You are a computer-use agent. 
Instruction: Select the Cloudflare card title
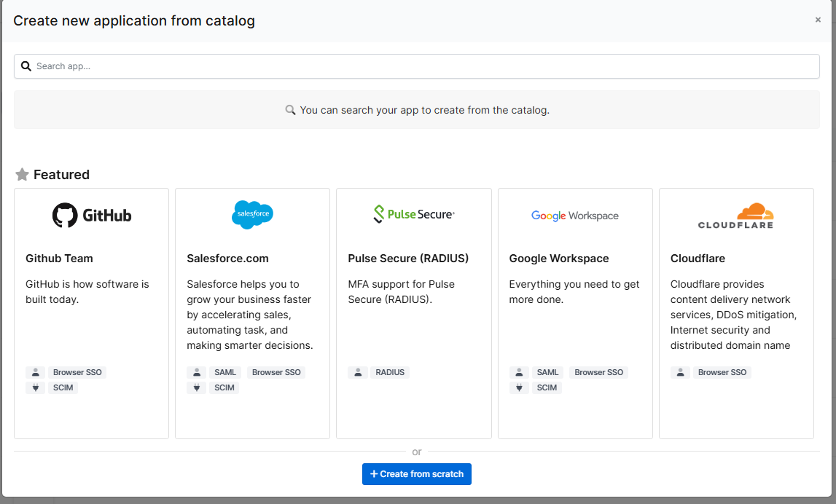pos(698,259)
